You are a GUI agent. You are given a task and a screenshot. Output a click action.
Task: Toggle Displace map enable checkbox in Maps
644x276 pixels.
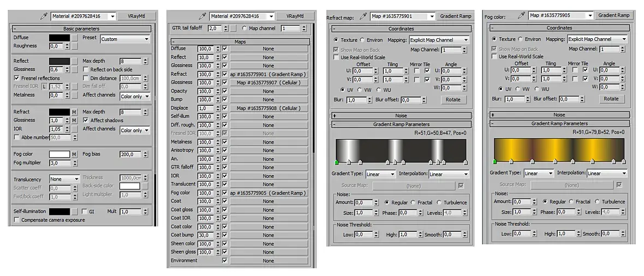[225, 108]
